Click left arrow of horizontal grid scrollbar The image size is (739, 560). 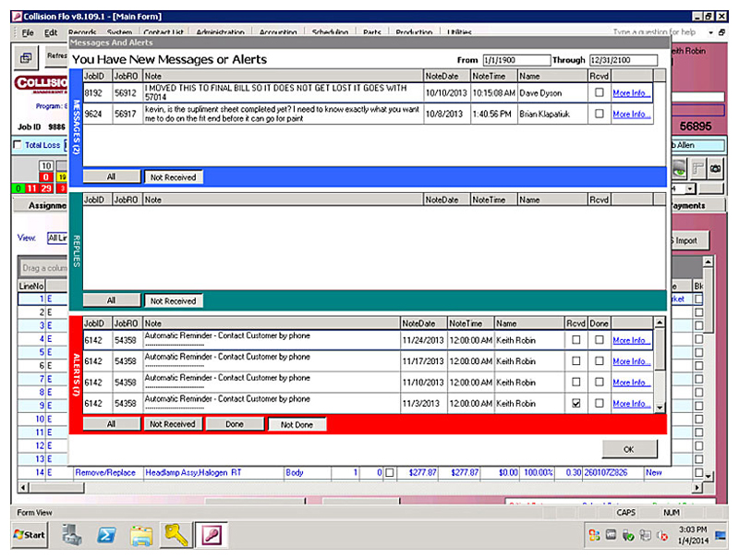(x=22, y=487)
